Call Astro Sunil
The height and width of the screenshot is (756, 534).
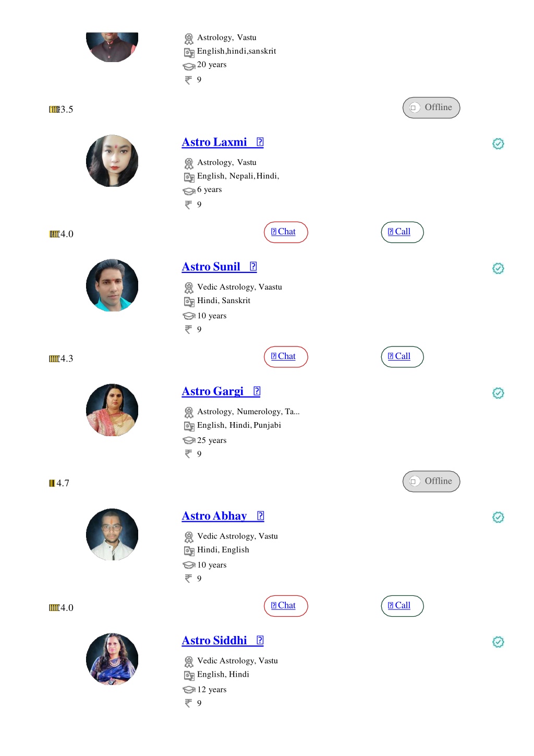point(402,357)
